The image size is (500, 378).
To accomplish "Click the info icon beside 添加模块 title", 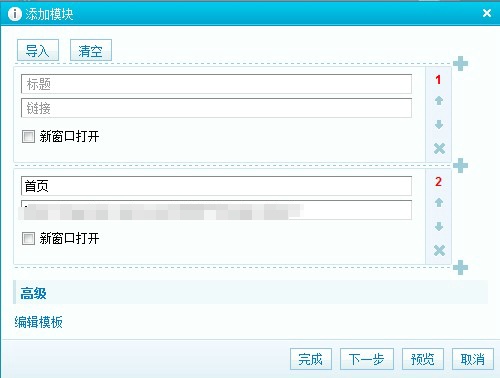I will pos(14,14).
